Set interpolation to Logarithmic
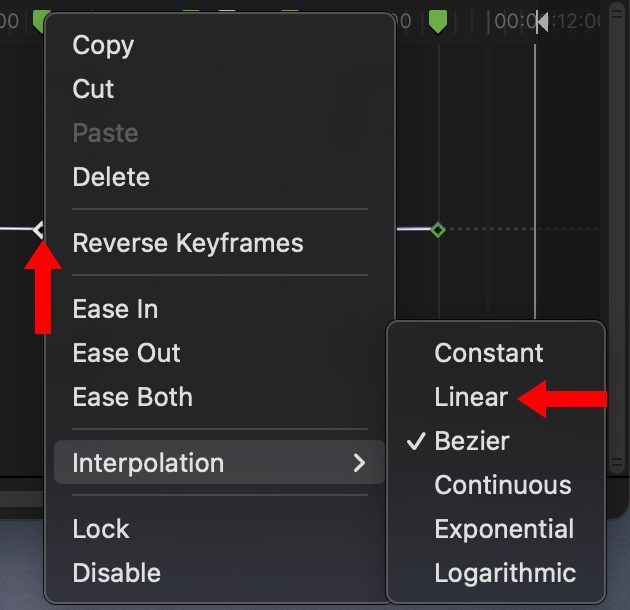 tap(505, 573)
